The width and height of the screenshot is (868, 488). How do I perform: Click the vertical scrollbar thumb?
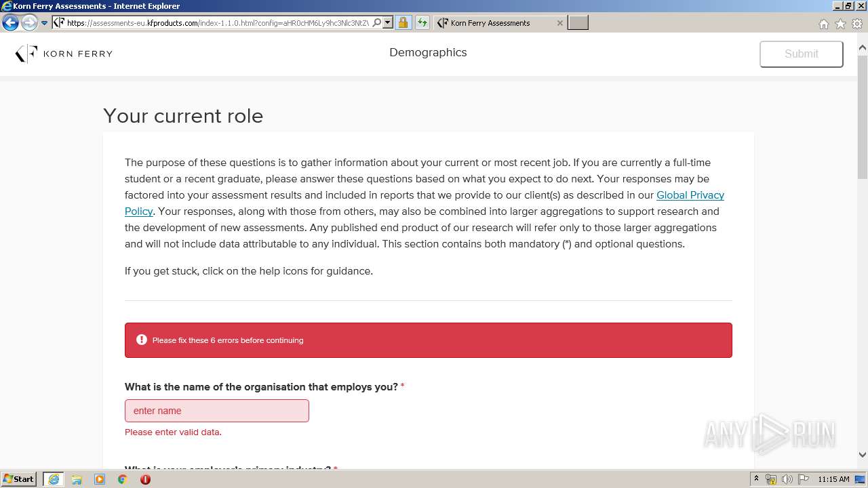pyautogui.click(x=863, y=116)
